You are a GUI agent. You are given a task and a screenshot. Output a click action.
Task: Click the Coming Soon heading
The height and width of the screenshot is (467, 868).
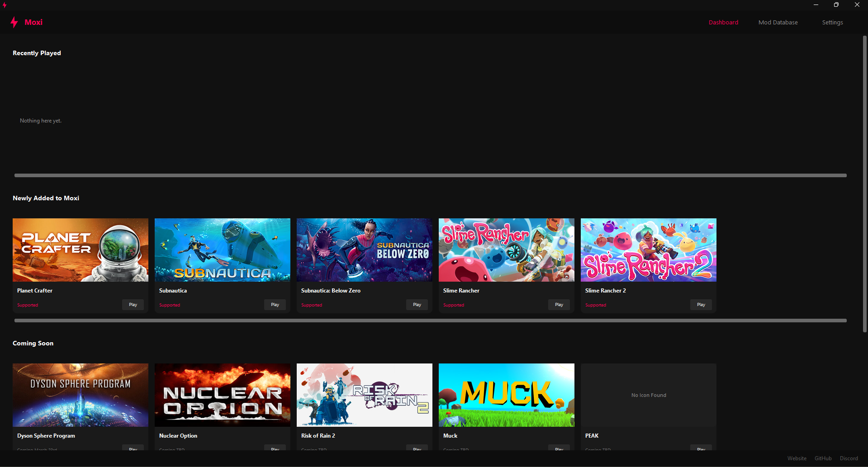click(x=33, y=343)
